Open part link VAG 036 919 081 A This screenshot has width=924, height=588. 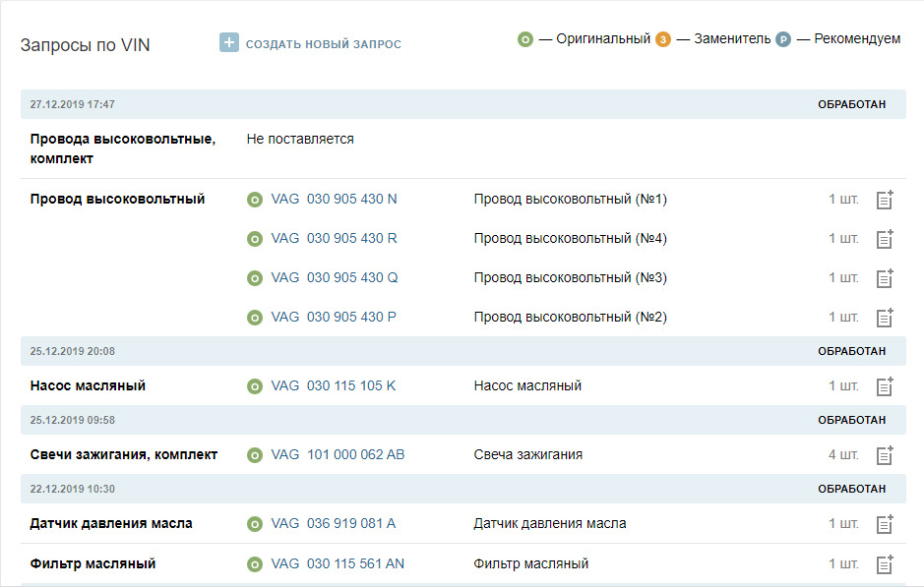click(333, 523)
